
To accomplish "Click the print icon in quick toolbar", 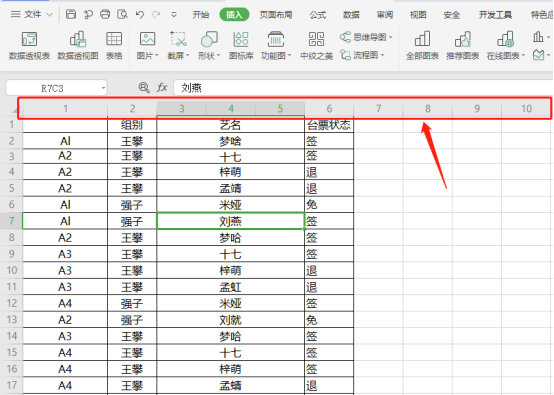I will point(105,14).
